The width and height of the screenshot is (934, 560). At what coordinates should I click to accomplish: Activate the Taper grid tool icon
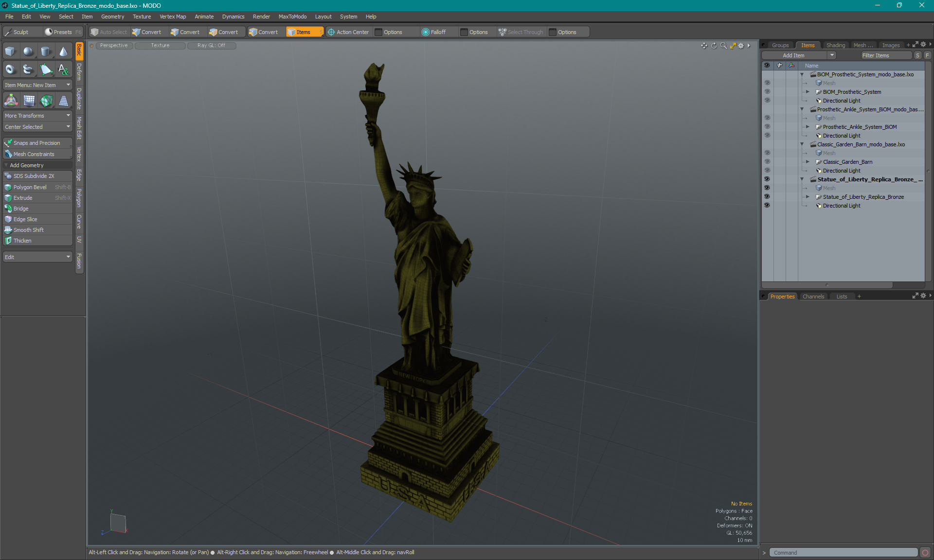(x=64, y=101)
